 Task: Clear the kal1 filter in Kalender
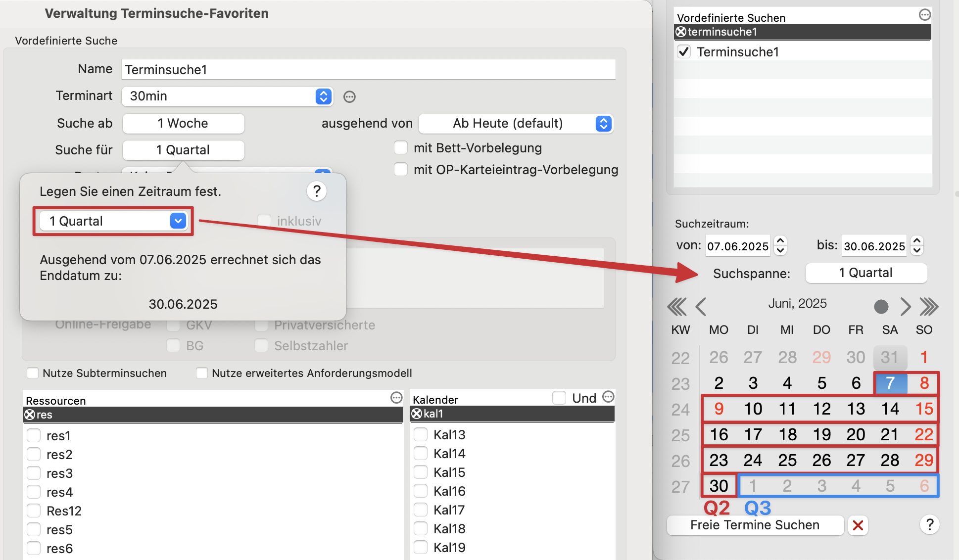(x=417, y=414)
